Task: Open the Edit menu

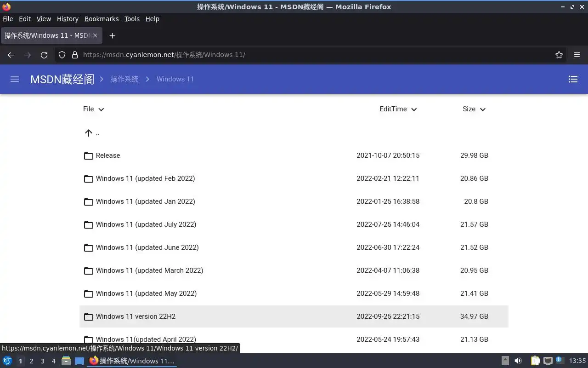Action: click(x=25, y=19)
